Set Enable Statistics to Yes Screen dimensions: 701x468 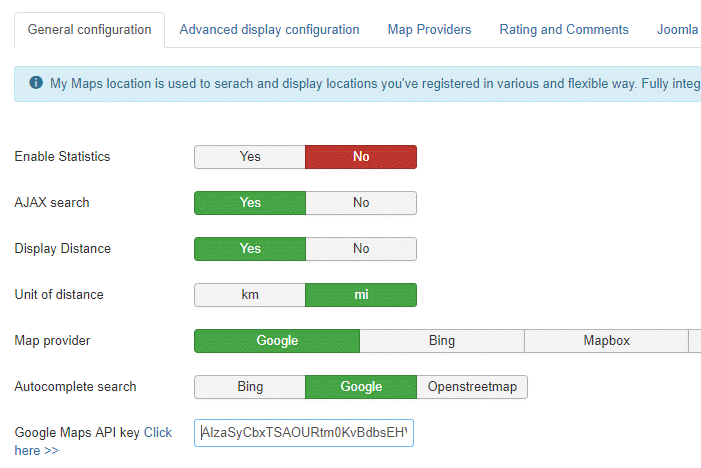tap(250, 157)
